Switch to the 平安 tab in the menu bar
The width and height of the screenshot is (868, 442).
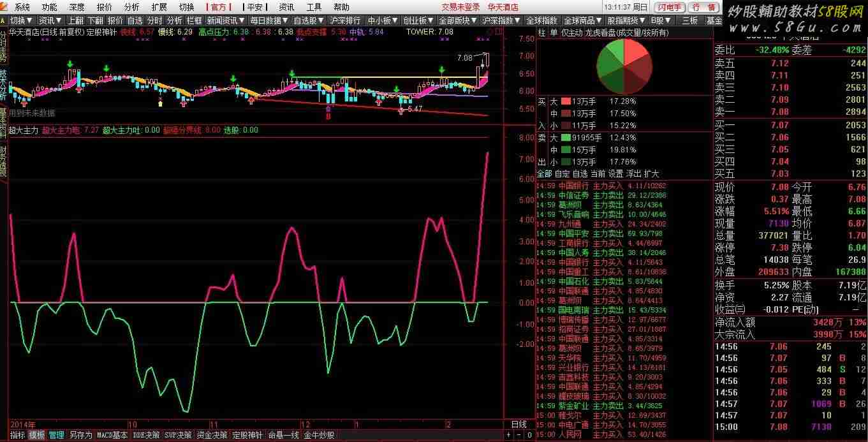(x=254, y=7)
